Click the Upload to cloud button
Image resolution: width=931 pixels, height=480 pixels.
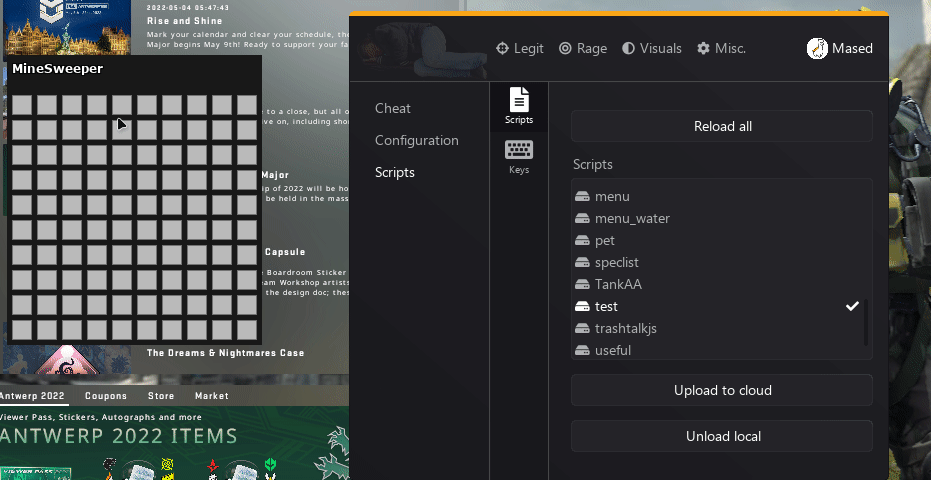(x=722, y=390)
